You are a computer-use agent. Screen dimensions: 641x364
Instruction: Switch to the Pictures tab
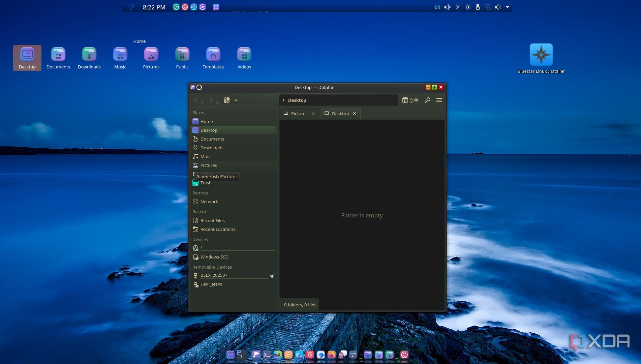299,114
